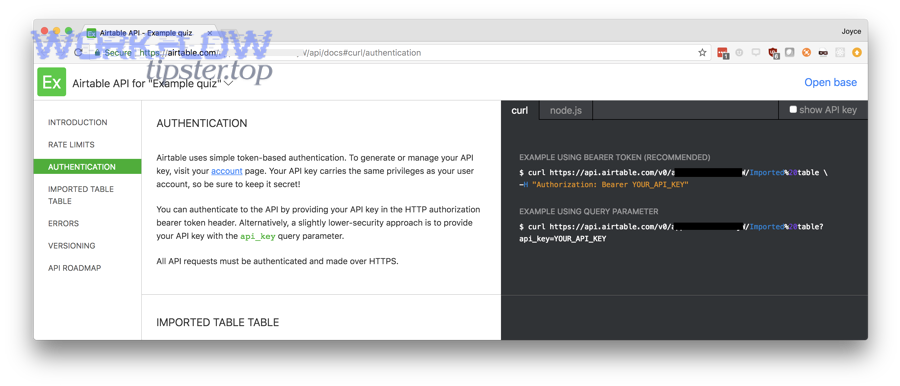Click the Joyce profile name in title bar
This screenshot has width=900, height=386.
coord(850,32)
